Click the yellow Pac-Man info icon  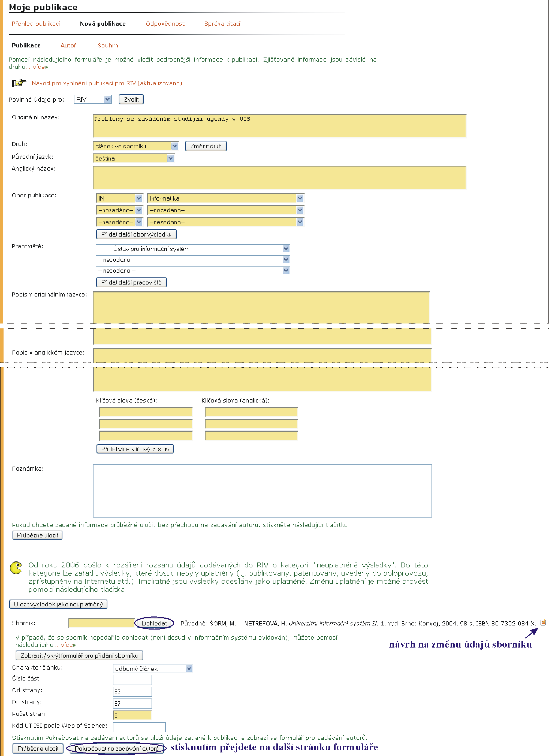(x=16, y=568)
